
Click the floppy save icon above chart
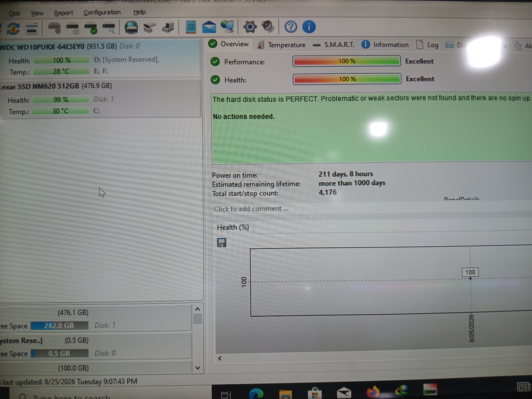[x=222, y=243]
